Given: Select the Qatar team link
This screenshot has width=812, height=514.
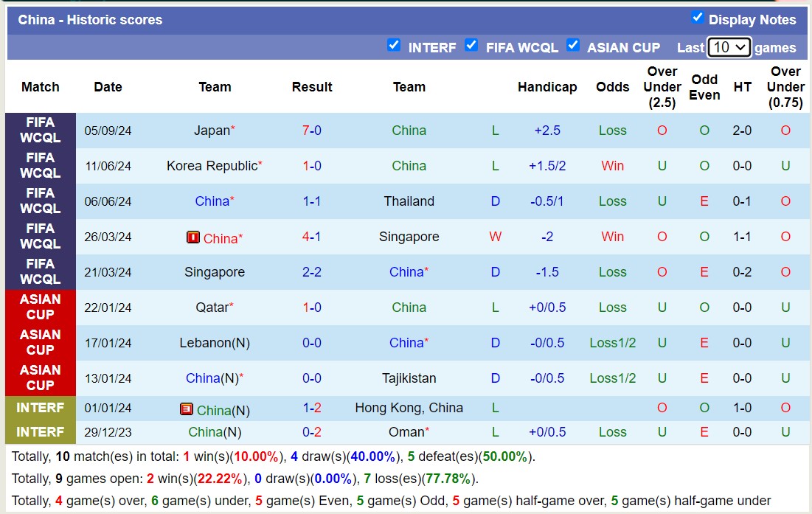Looking at the screenshot, I should click(x=212, y=308).
